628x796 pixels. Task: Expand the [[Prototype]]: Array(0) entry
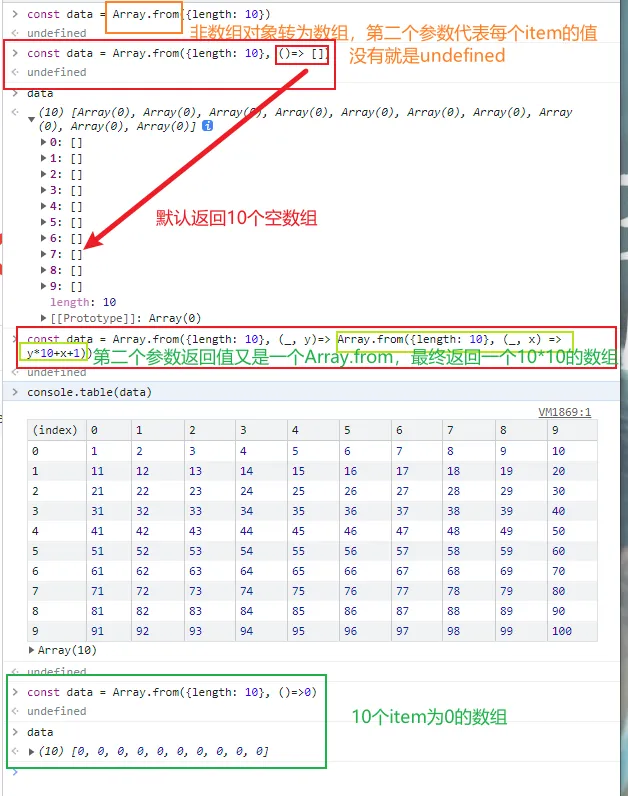44,318
